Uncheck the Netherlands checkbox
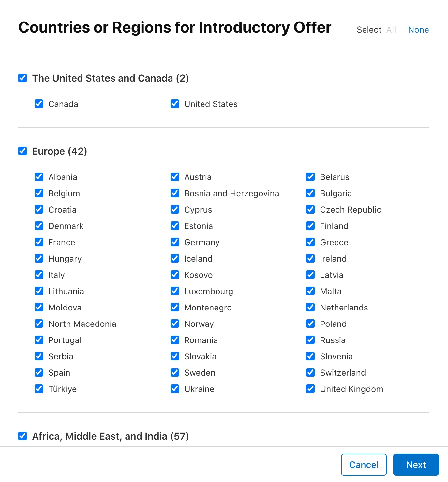The height and width of the screenshot is (482, 448). (x=310, y=307)
